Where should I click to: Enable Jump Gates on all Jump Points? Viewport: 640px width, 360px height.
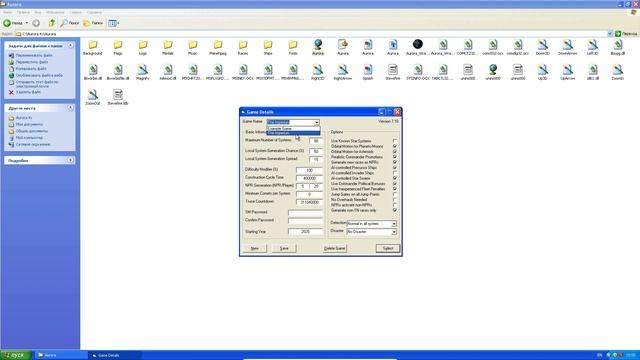[394, 194]
